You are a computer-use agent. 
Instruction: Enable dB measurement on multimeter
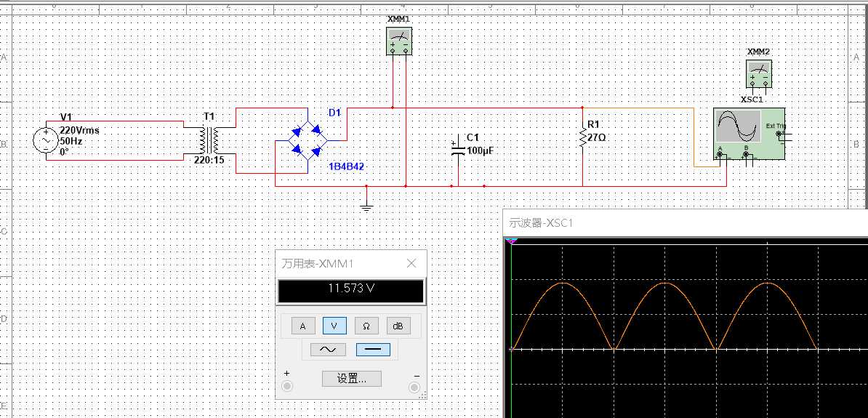(x=398, y=326)
